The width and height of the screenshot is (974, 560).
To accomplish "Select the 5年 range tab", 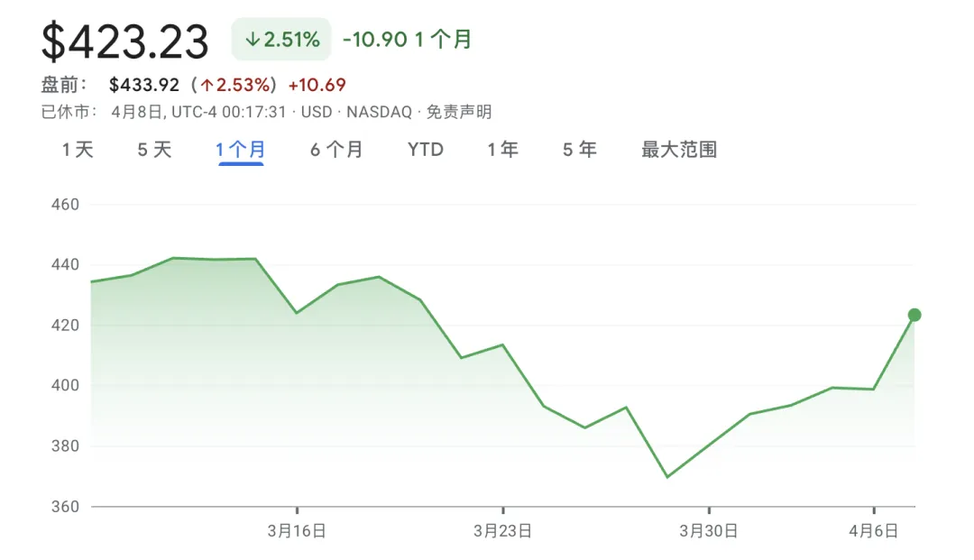I will (580, 150).
